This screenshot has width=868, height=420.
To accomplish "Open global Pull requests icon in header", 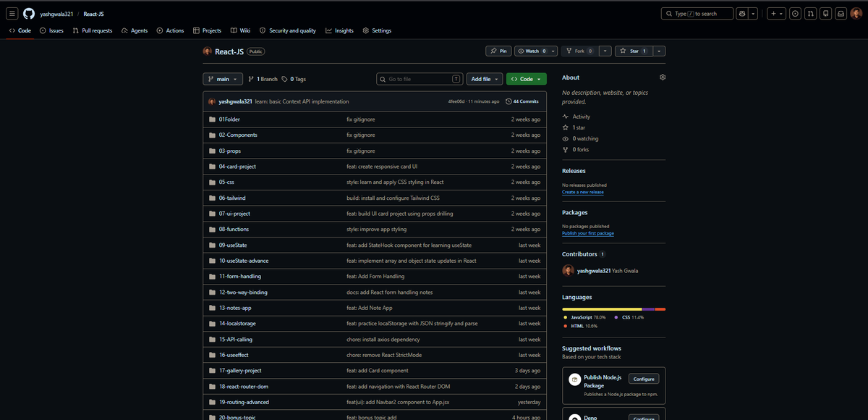I will (810, 14).
